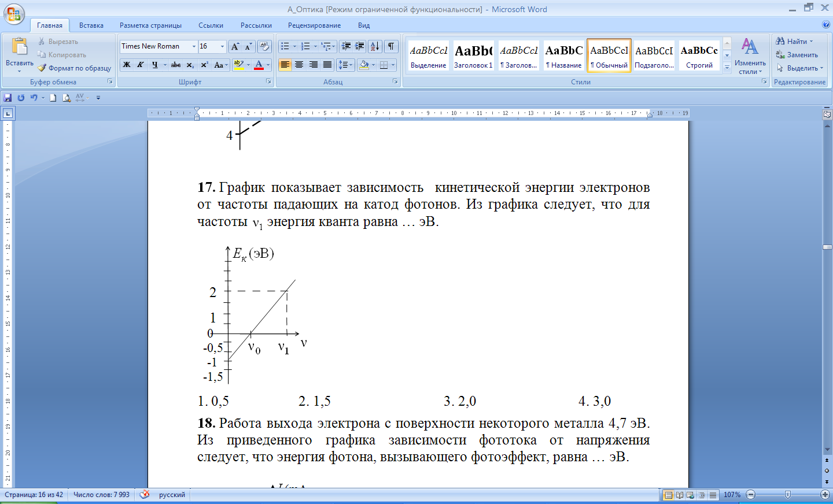Toggle Print Layout view in status bar
This screenshot has height=504, width=833.
tap(669, 495)
